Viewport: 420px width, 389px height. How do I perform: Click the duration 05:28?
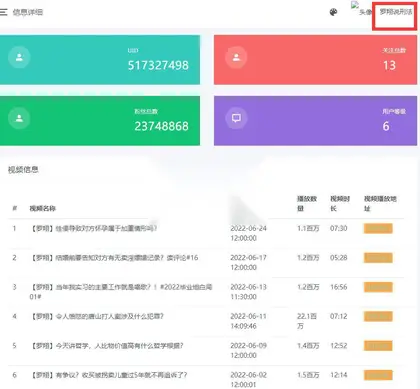click(x=338, y=258)
